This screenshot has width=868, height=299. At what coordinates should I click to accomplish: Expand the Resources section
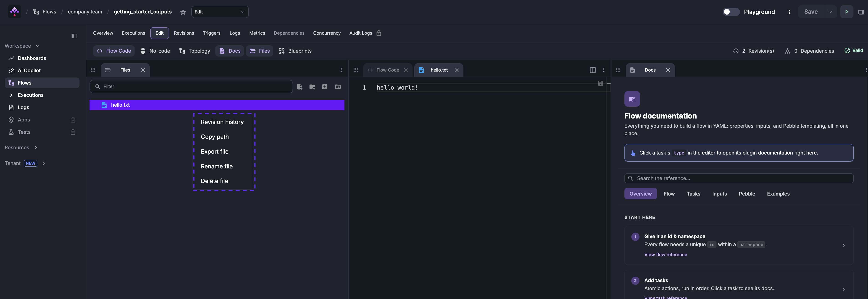(x=21, y=148)
